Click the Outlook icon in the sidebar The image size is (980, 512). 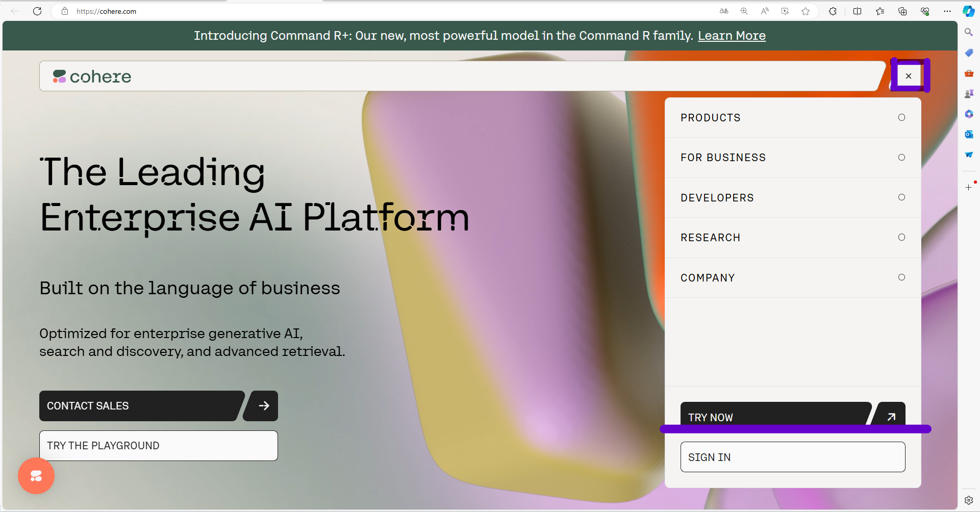[x=969, y=134]
